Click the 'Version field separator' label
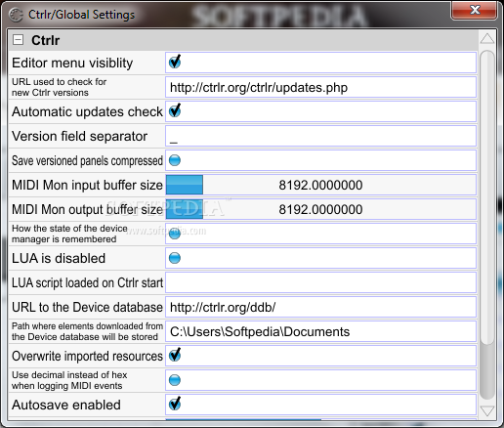The width and height of the screenshot is (504, 428). (x=79, y=136)
